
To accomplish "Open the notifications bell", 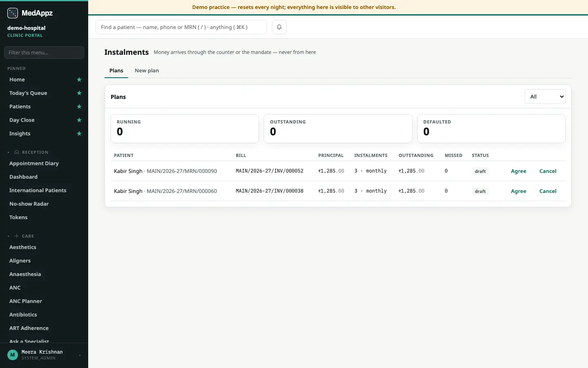I will (x=279, y=27).
